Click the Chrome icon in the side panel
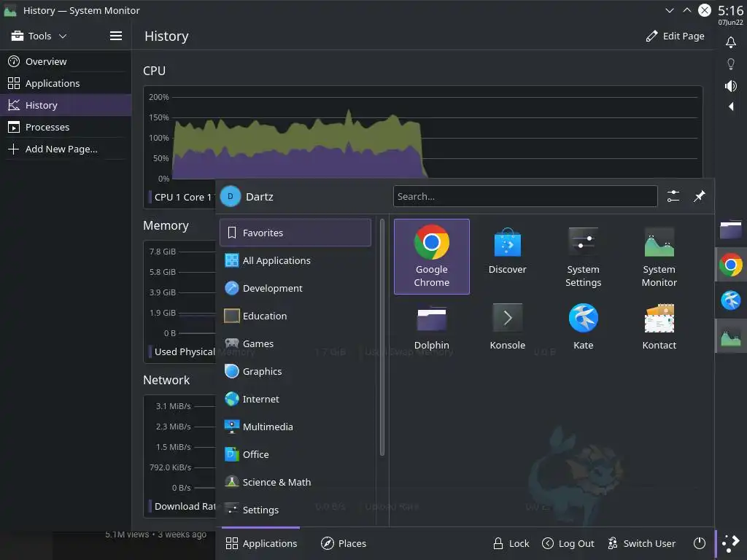 (731, 265)
